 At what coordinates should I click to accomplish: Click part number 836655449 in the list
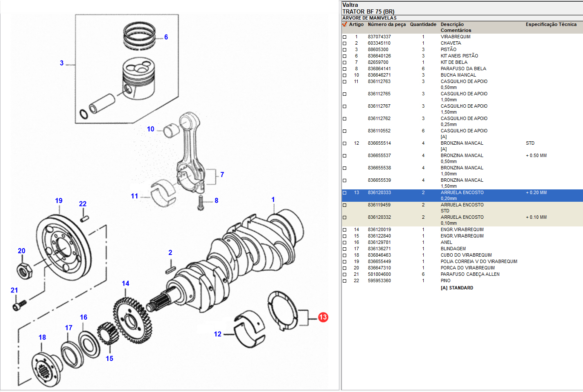coord(379,261)
